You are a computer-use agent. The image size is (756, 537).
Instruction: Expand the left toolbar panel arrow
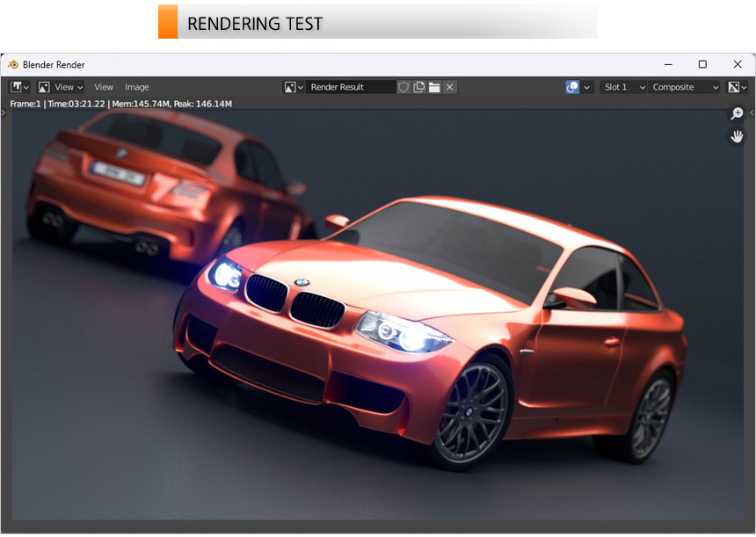[4, 112]
